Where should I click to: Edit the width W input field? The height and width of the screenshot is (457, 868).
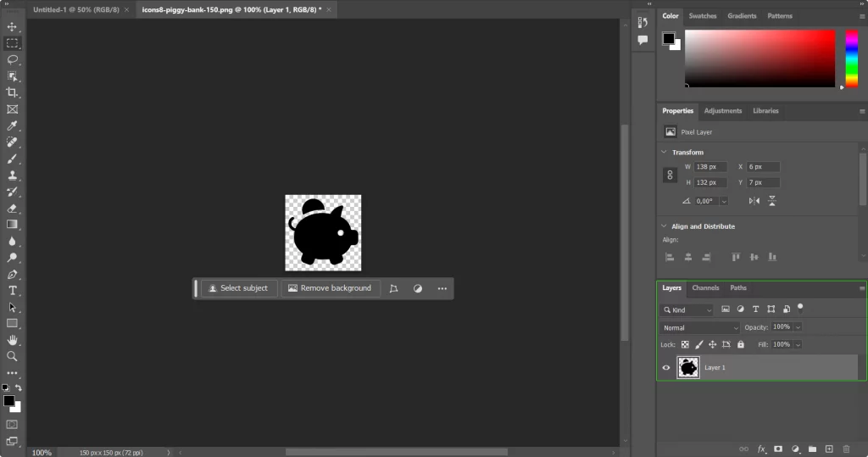[x=710, y=167]
